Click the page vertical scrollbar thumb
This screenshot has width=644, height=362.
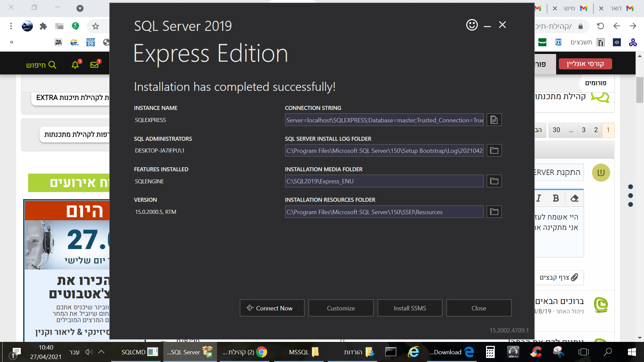tap(640, 90)
